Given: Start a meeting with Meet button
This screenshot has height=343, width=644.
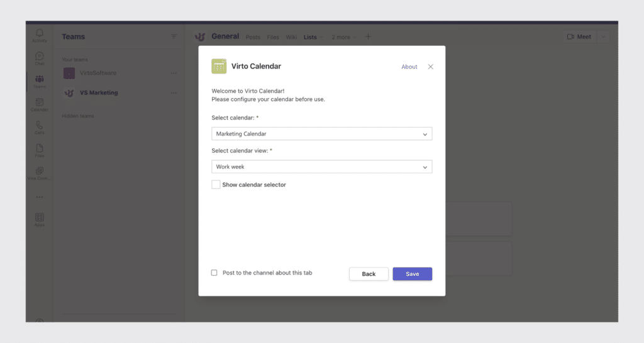Looking at the screenshot, I should coord(579,36).
